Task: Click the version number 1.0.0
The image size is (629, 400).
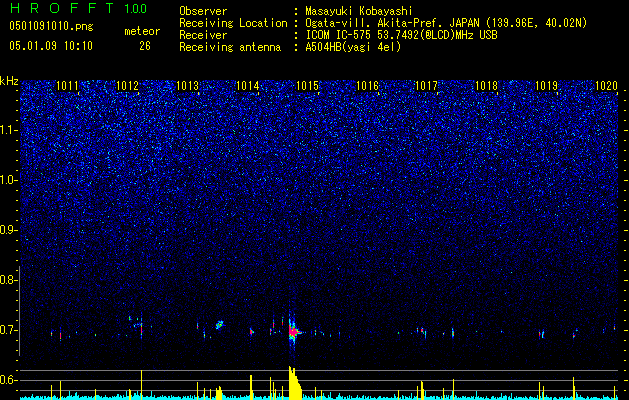Action: pos(135,9)
